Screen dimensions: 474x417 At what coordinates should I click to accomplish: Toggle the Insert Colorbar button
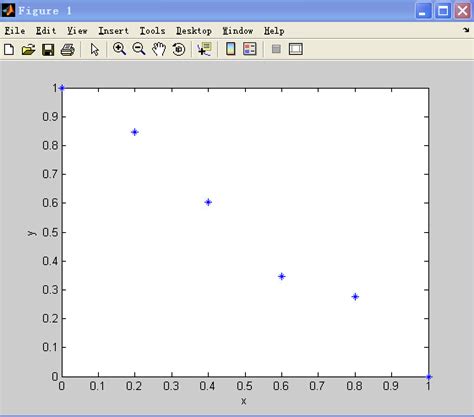pyautogui.click(x=231, y=49)
